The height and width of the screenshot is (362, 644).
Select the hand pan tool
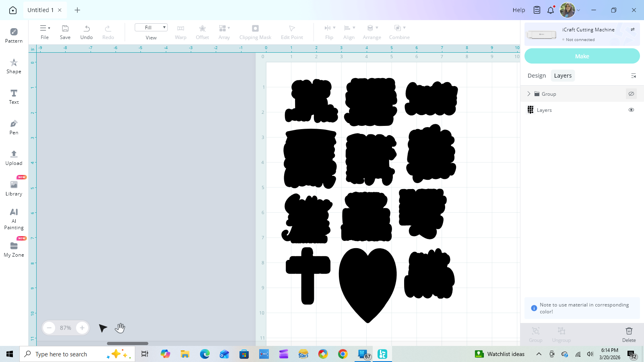[x=120, y=328]
